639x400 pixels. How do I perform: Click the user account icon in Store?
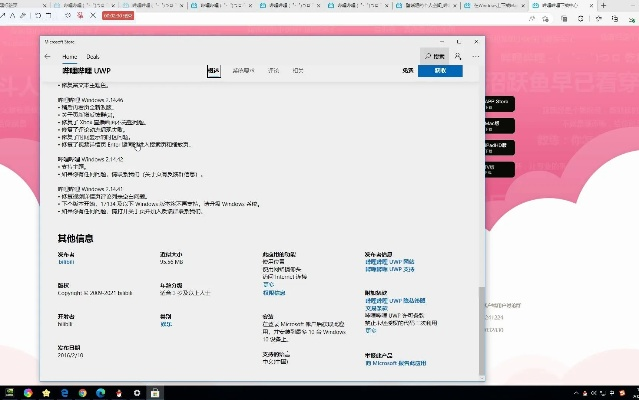pyautogui.click(x=457, y=57)
